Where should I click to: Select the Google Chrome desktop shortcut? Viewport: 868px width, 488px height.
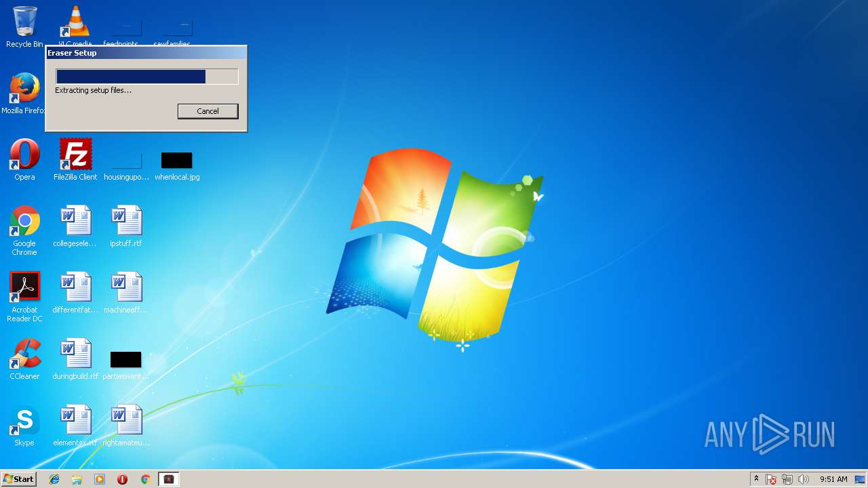click(24, 230)
